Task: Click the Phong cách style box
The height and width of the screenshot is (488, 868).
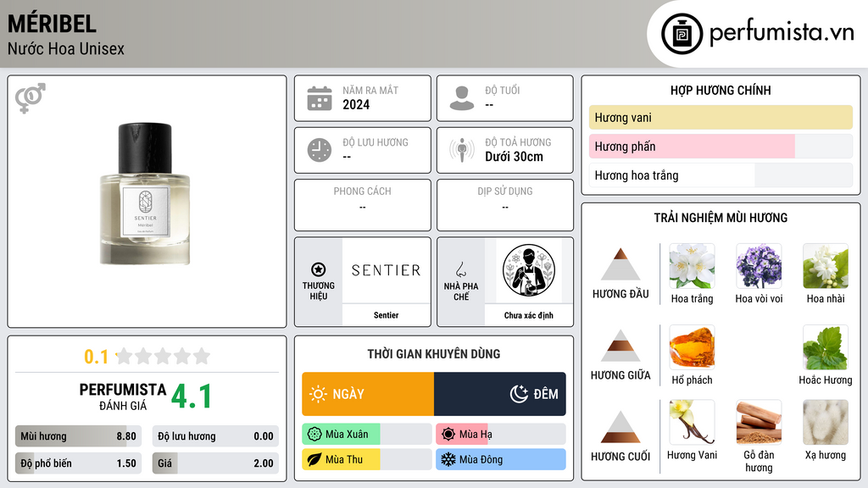Action: click(363, 205)
